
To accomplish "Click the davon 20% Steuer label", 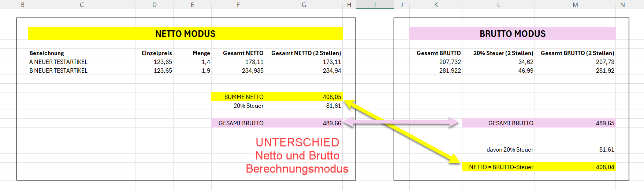I will click(x=498, y=149).
